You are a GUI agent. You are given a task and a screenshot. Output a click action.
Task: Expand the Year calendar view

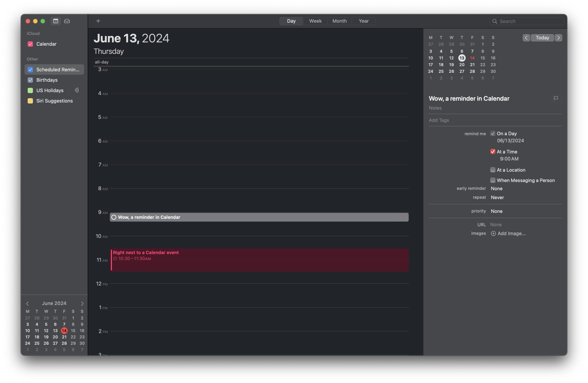[363, 21]
